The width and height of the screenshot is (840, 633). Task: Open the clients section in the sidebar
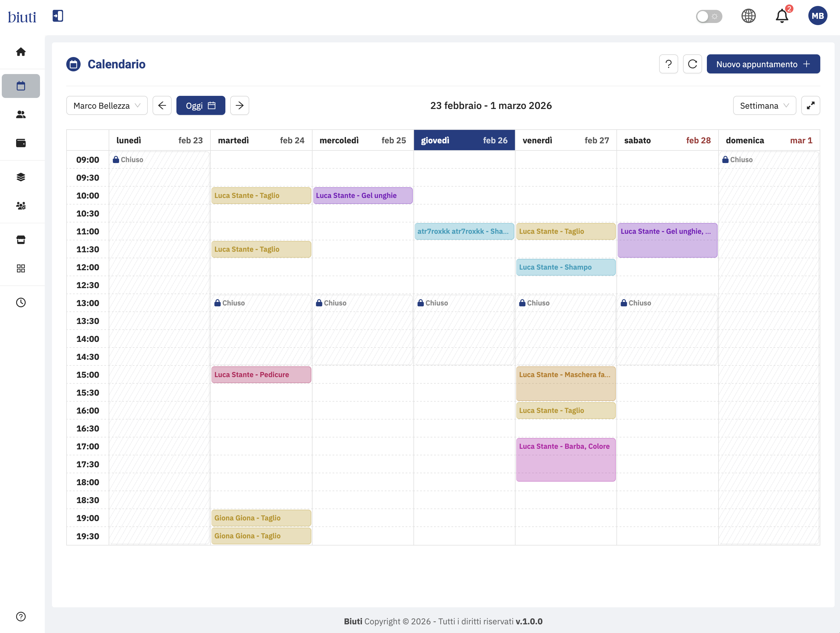[21, 114]
